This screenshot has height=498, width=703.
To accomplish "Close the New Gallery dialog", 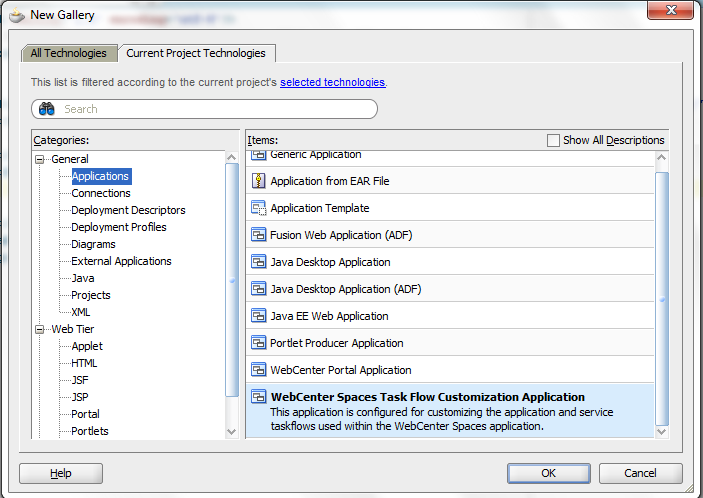I will [x=671, y=10].
